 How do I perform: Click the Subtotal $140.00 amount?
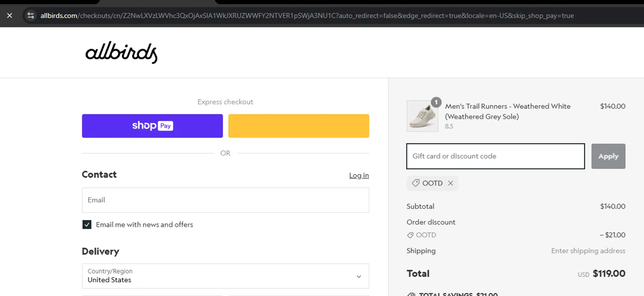tap(613, 206)
